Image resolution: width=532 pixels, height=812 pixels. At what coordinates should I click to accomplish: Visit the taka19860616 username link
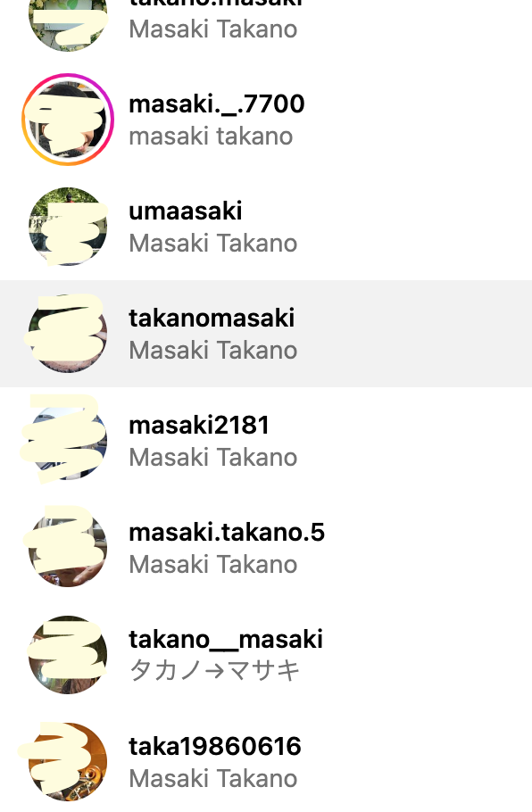point(215,746)
